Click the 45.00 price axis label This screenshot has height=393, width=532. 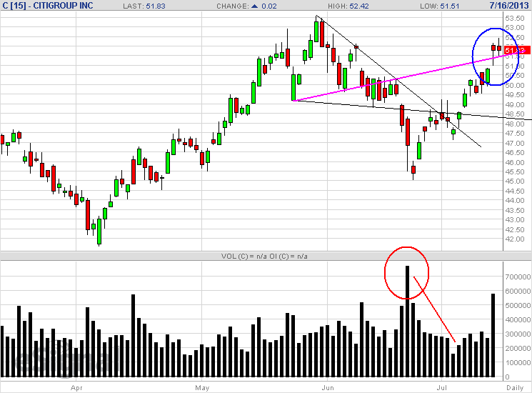[515, 181]
